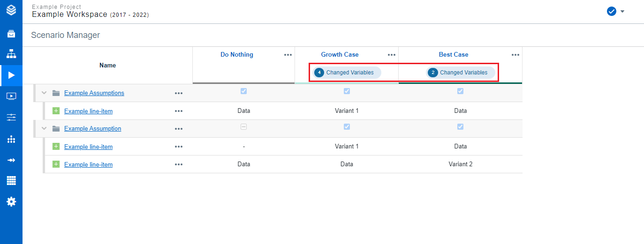Open the hierarchy tree icon in sidebar
The height and width of the screenshot is (244, 644).
(11, 54)
